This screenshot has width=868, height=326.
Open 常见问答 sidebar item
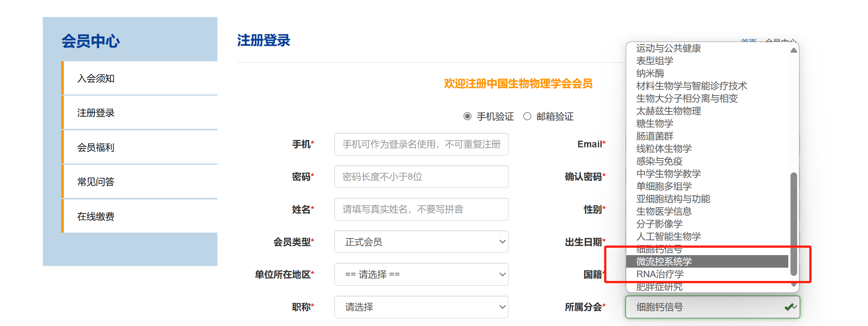[96, 182]
